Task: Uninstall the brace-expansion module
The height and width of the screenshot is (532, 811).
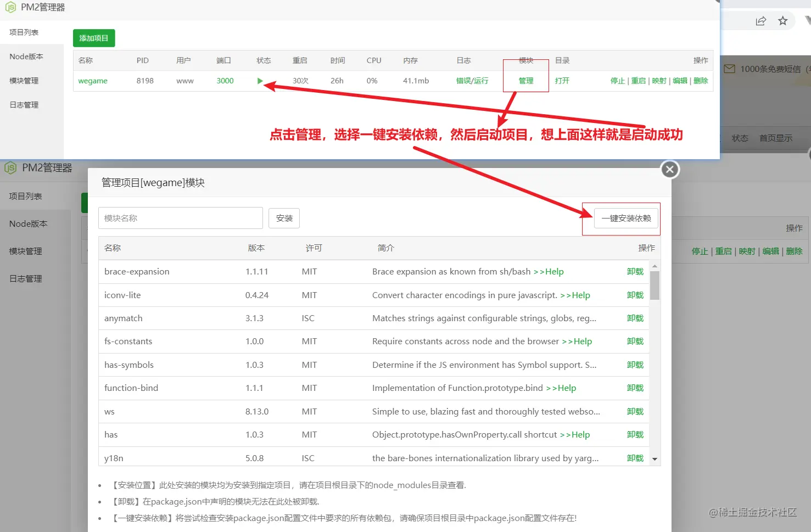Action: tap(635, 272)
